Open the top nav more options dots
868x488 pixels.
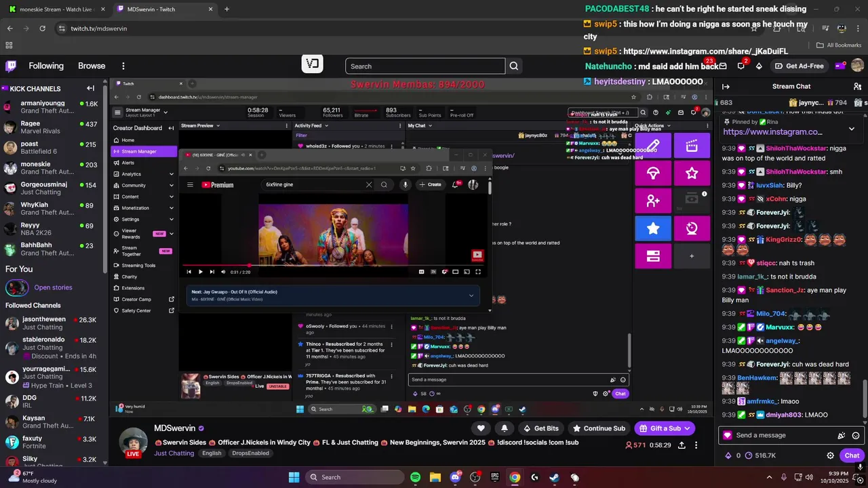point(123,66)
